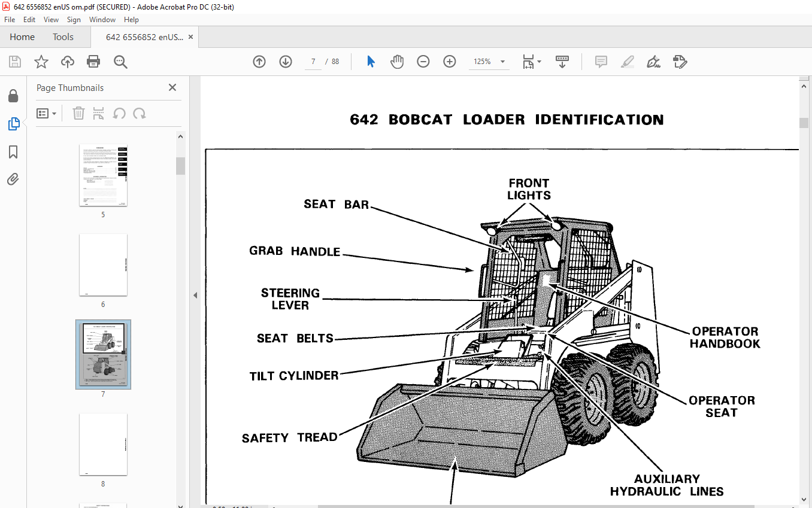Open the Find text search icon
The height and width of the screenshot is (508, 812).
point(120,62)
